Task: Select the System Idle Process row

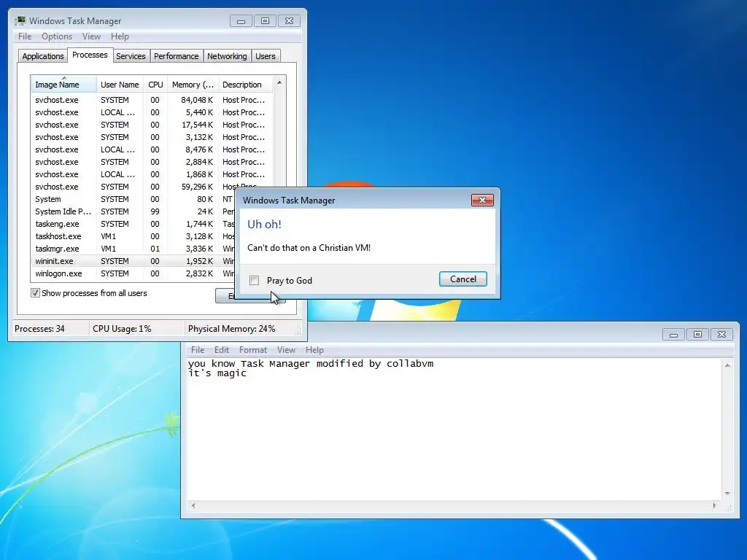Action: pos(133,211)
